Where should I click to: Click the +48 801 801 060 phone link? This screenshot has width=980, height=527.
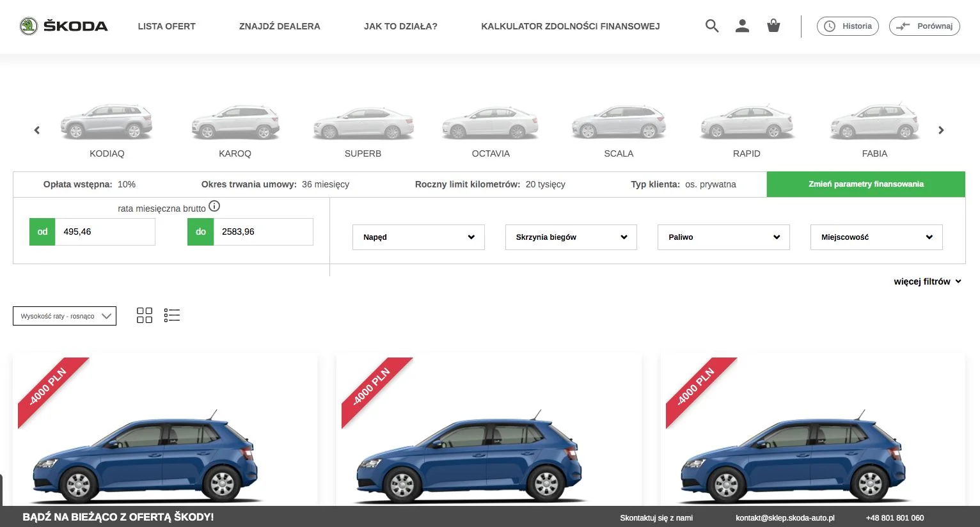tap(895, 518)
